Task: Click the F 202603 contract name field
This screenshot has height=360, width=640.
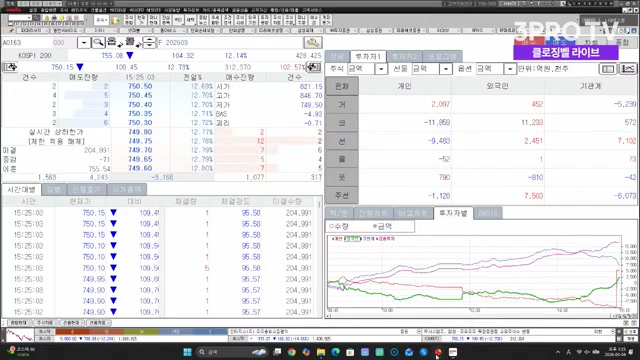Action: point(229,42)
